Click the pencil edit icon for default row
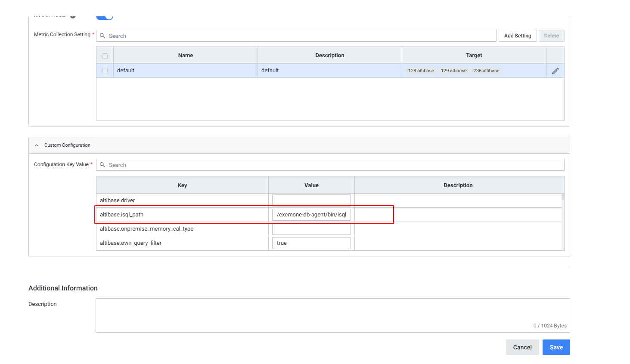The image size is (630, 364). [555, 71]
